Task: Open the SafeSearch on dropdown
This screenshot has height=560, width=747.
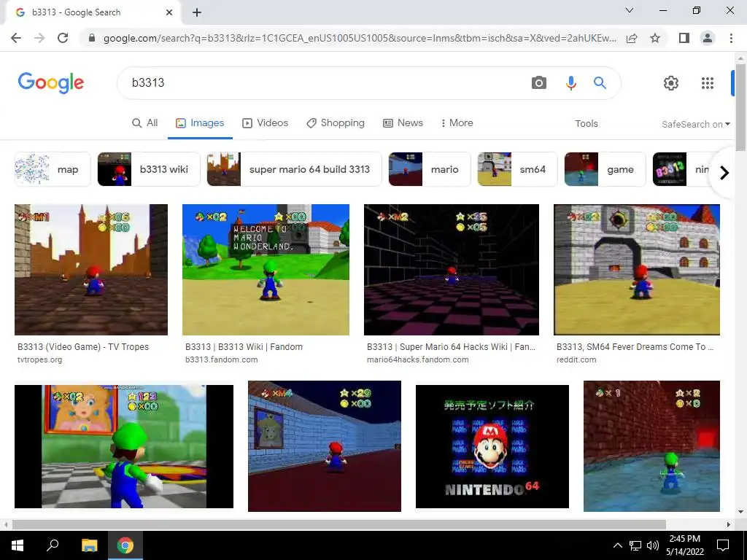Action: [x=695, y=124]
